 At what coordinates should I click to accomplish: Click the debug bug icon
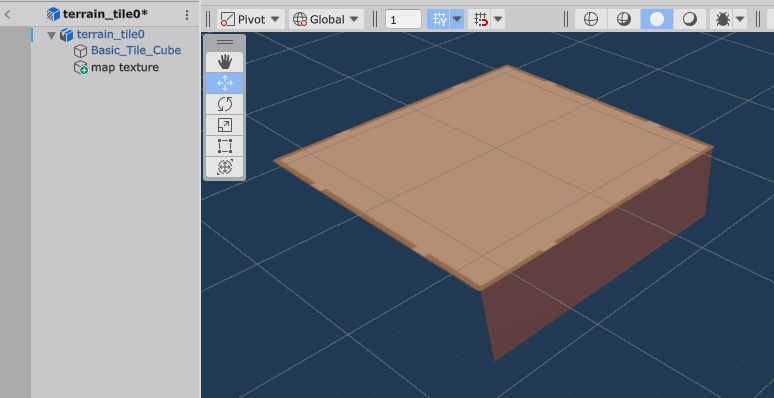[722, 19]
